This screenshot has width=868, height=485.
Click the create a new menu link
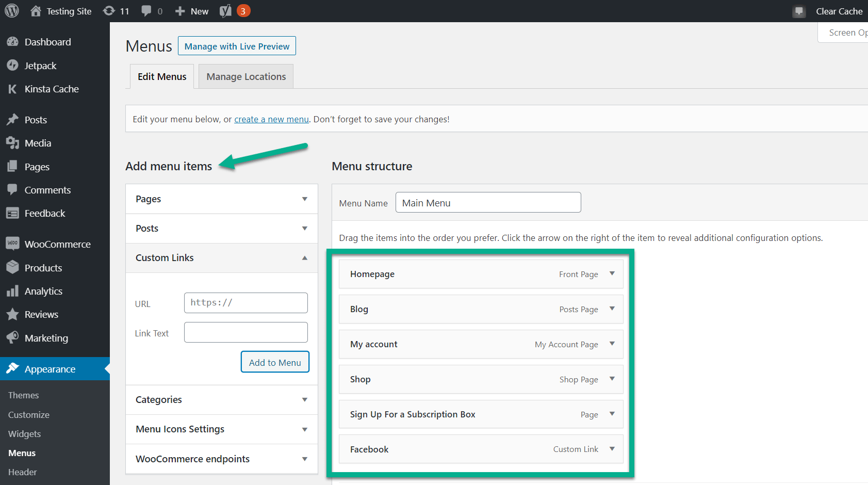(271, 119)
